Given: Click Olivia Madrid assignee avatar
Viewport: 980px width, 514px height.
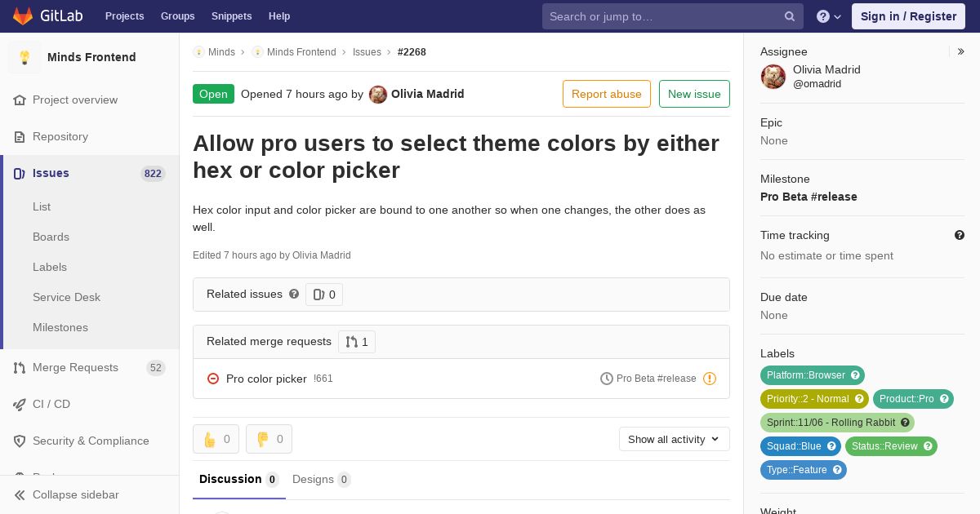Looking at the screenshot, I should [773, 77].
